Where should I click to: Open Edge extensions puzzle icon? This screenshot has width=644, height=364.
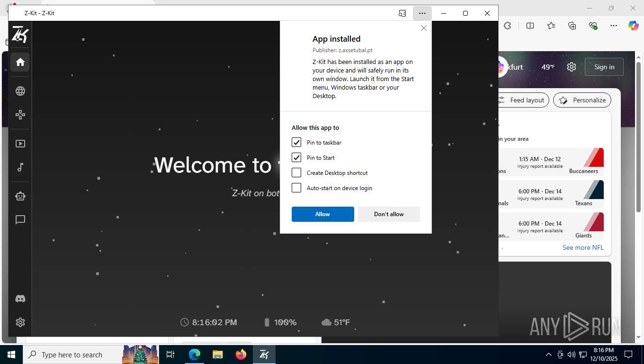[508, 26]
